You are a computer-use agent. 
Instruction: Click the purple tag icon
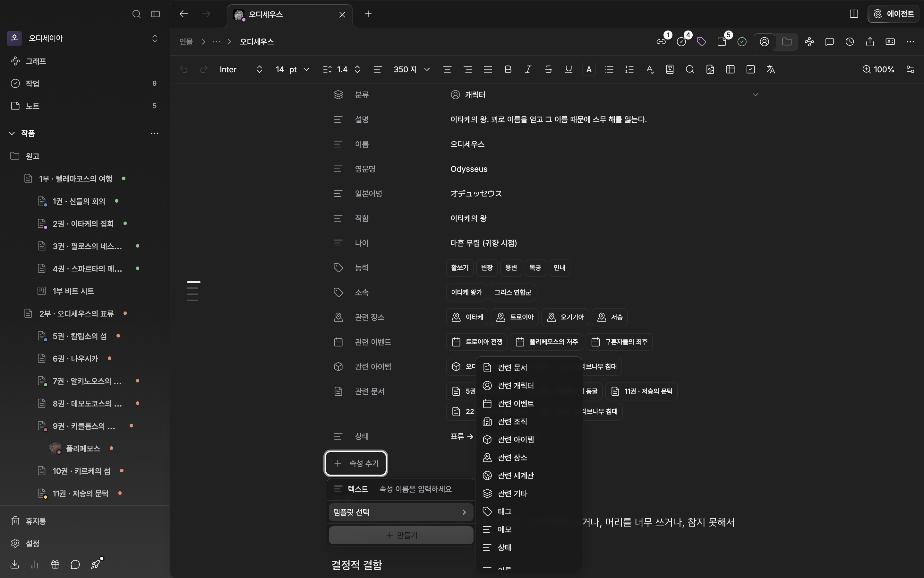[x=701, y=42]
